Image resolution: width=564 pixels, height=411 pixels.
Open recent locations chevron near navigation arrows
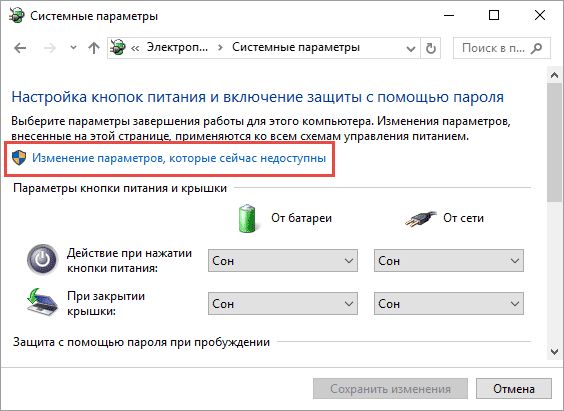pyautogui.click(x=73, y=47)
